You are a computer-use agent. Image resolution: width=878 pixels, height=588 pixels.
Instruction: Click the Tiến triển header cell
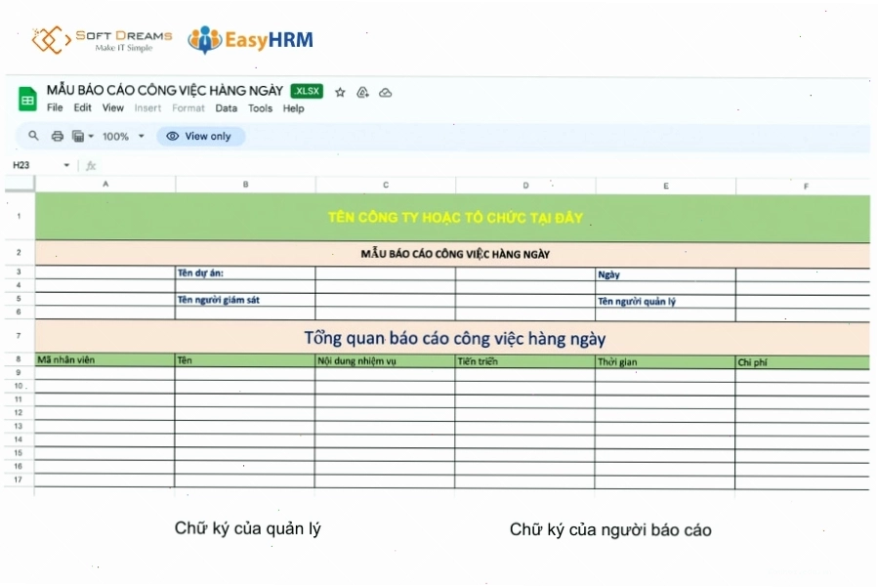(x=525, y=361)
